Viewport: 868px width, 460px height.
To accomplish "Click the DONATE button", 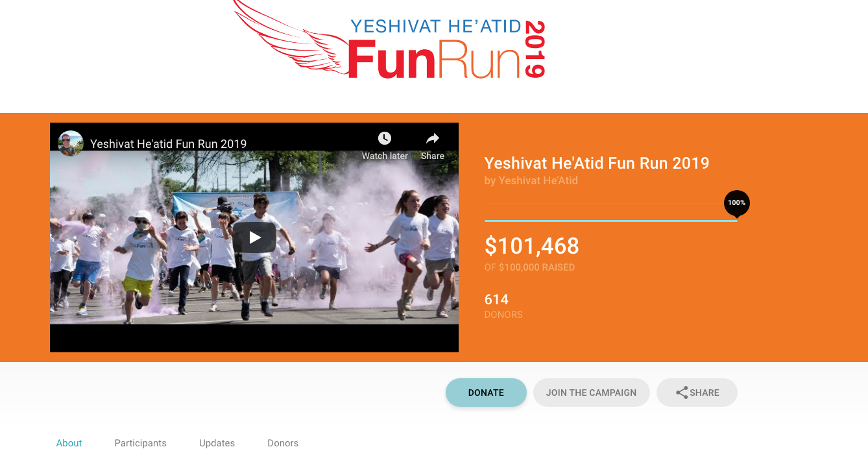I will pyautogui.click(x=486, y=393).
